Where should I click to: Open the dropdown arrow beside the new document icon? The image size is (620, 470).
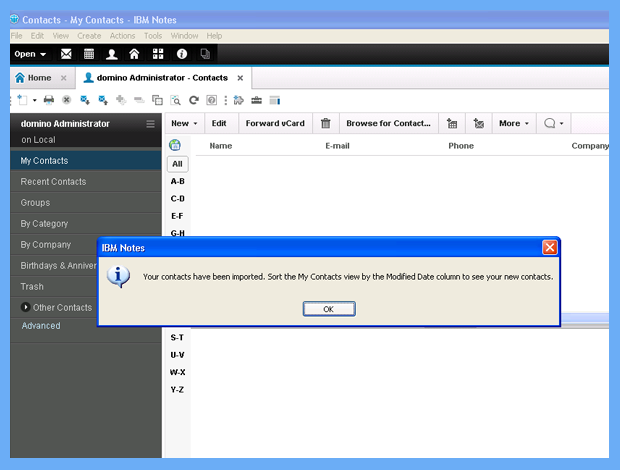(x=35, y=100)
